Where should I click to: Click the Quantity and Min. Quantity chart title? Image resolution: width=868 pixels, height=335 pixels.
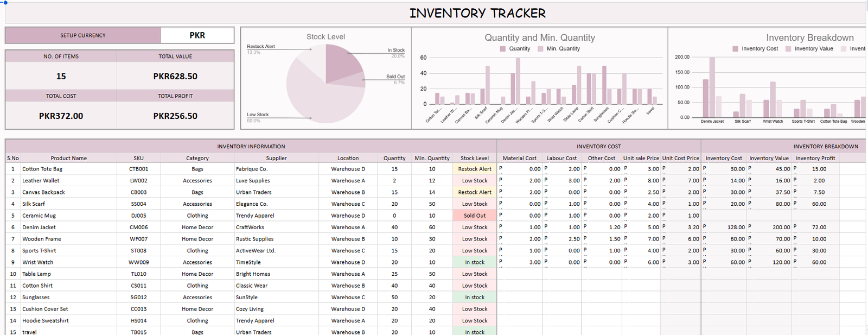(x=540, y=37)
